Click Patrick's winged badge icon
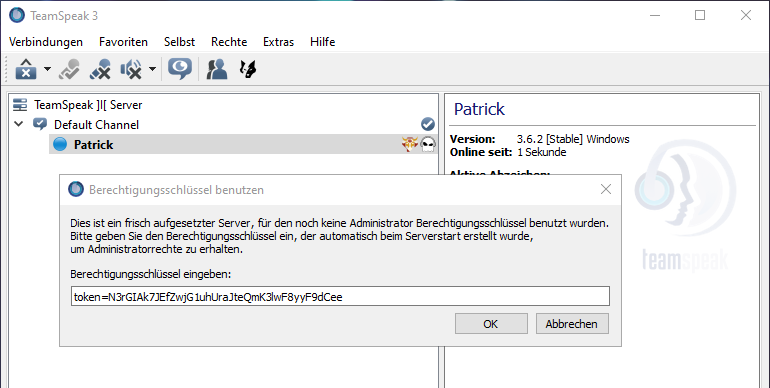 click(410, 144)
